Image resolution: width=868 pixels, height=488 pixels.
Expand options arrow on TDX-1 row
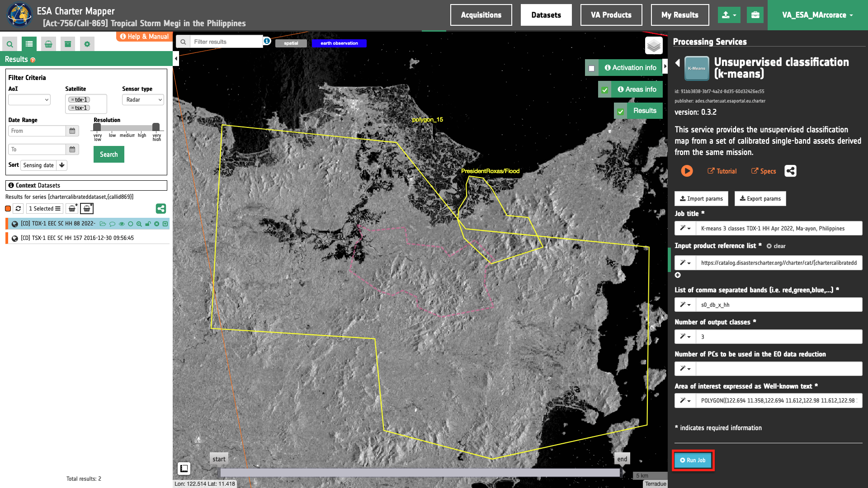point(165,224)
